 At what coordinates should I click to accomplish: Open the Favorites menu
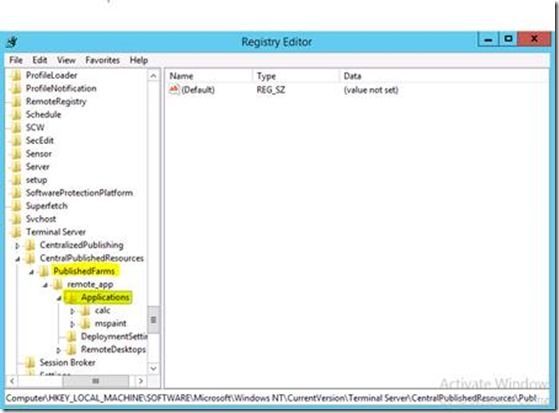102,60
